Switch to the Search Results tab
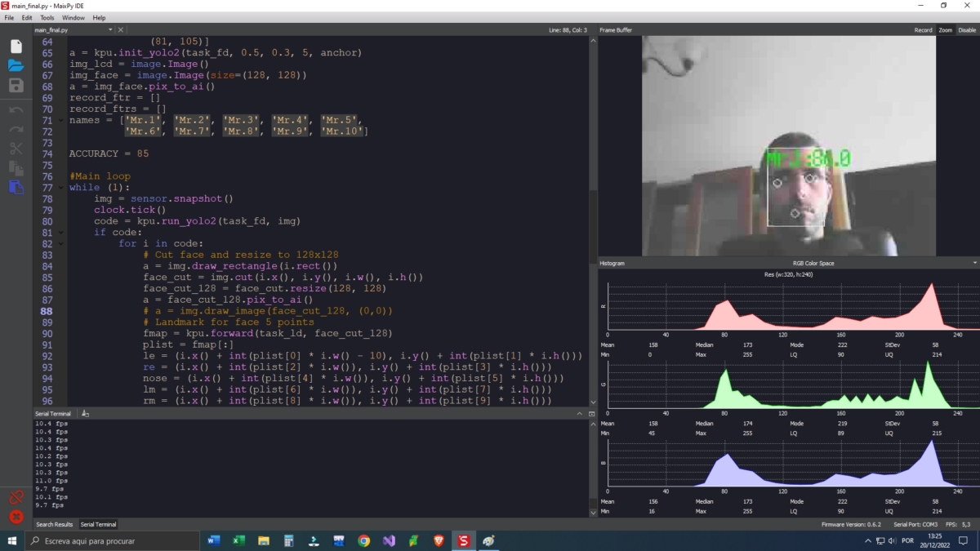The image size is (980, 551). 54,524
